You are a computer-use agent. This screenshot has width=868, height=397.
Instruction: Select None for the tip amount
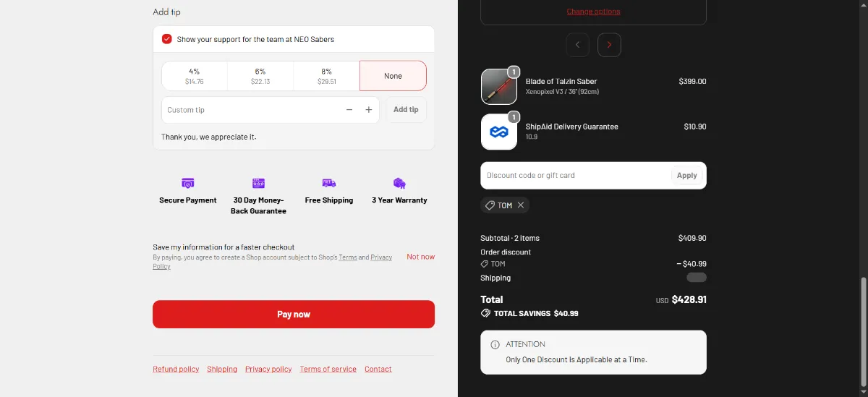pos(393,76)
